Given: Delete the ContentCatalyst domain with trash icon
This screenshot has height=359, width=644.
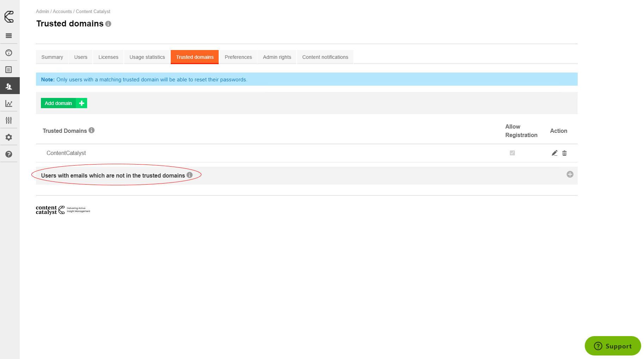Looking at the screenshot, I should click(x=564, y=153).
